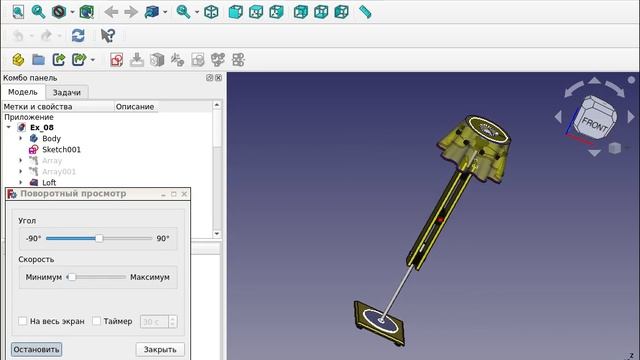Screen dimensions: 640x360
Task: Switch to the bottom view
Action: point(321,12)
